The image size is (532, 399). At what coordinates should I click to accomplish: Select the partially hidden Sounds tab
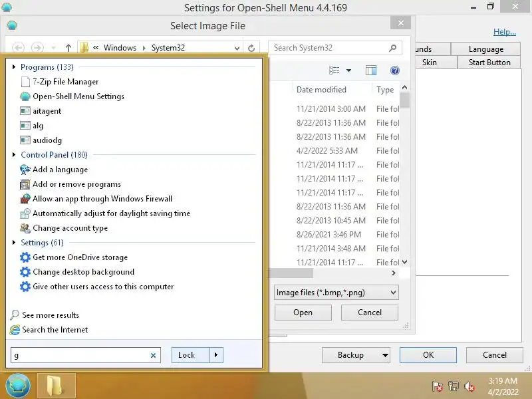tap(433, 49)
